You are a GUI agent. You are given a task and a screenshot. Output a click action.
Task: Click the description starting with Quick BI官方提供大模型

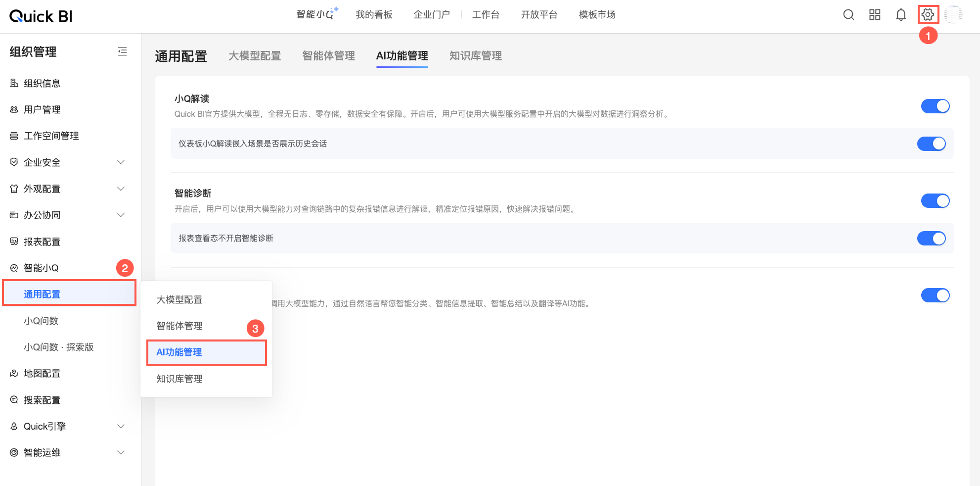click(x=423, y=114)
